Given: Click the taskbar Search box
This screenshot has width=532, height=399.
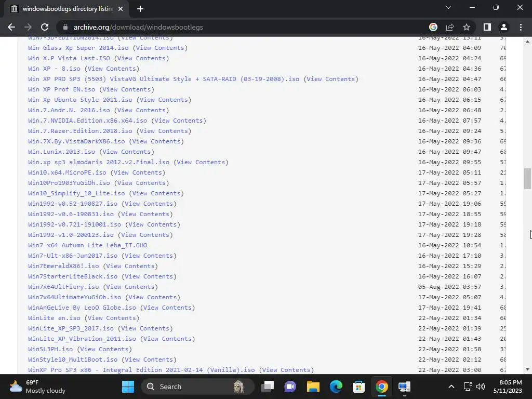Looking at the screenshot, I should tap(197, 387).
